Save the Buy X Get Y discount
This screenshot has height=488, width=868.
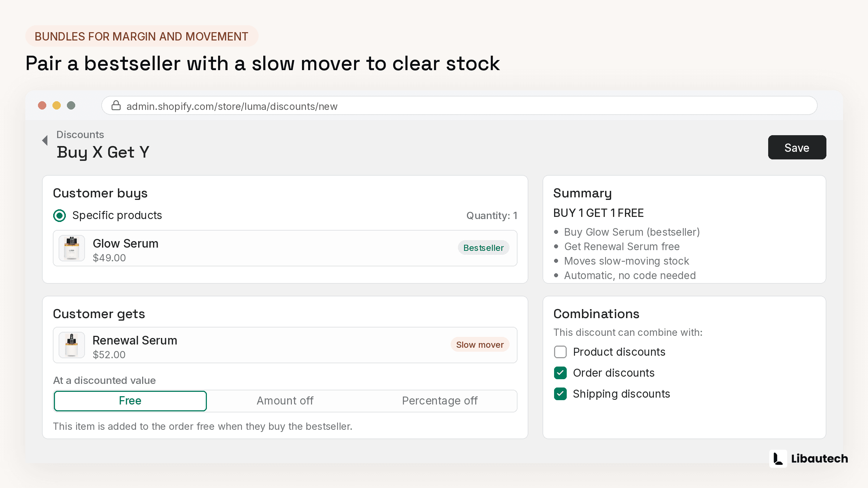[797, 147]
